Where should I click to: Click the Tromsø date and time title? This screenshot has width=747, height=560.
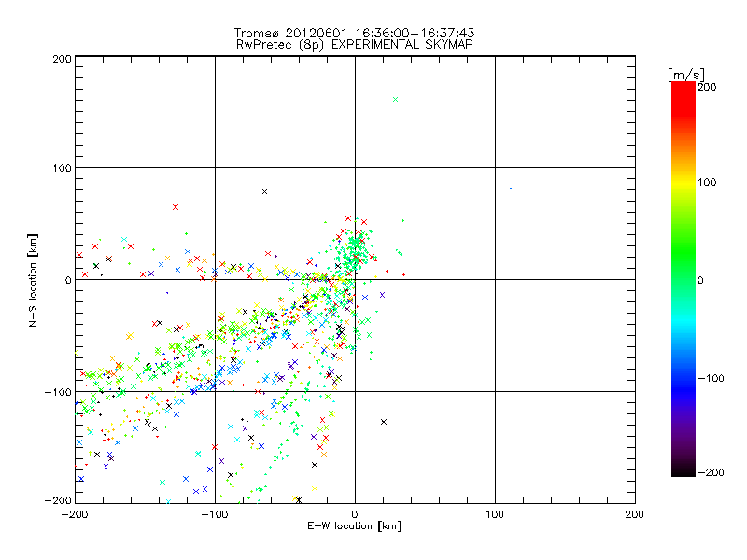tap(355, 33)
